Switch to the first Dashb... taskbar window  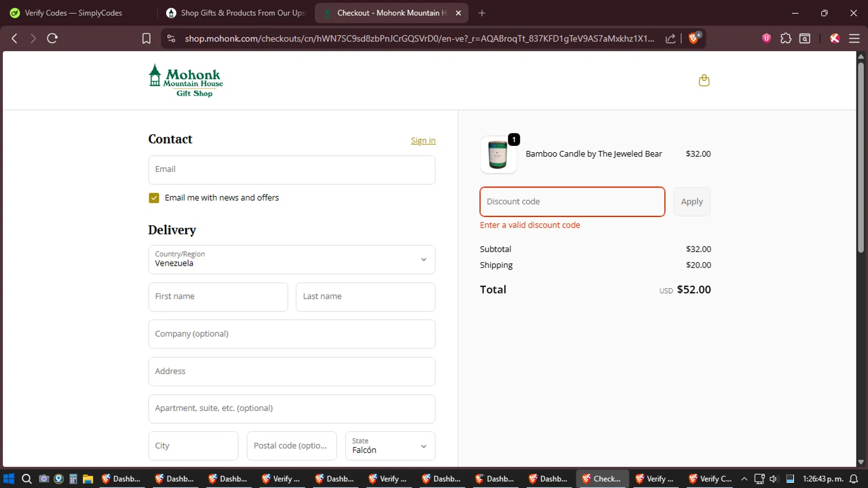point(122,479)
